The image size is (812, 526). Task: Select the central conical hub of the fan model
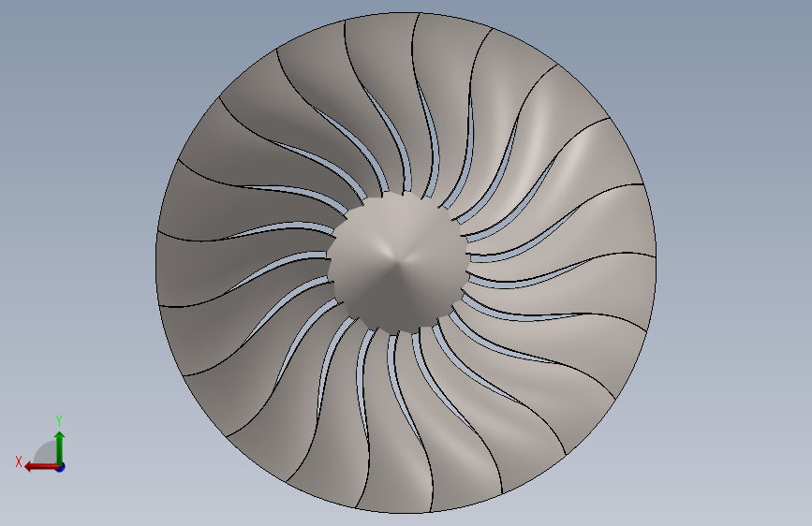(398, 263)
